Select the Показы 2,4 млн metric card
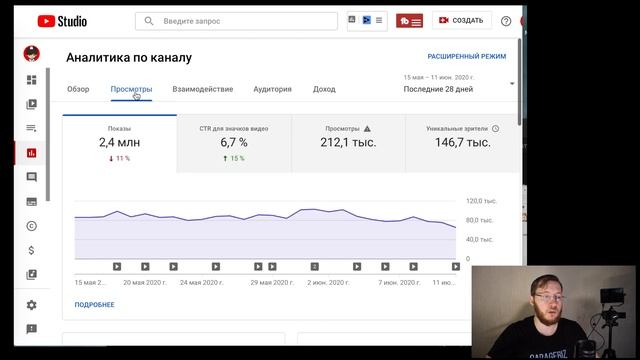640x360 pixels. point(119,144)
